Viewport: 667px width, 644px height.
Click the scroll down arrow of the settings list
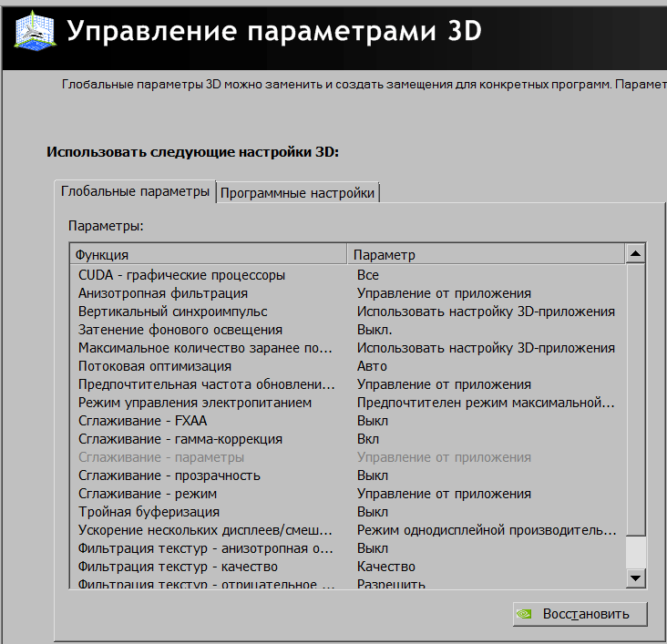pyautogui.click(x=635, y=578)
